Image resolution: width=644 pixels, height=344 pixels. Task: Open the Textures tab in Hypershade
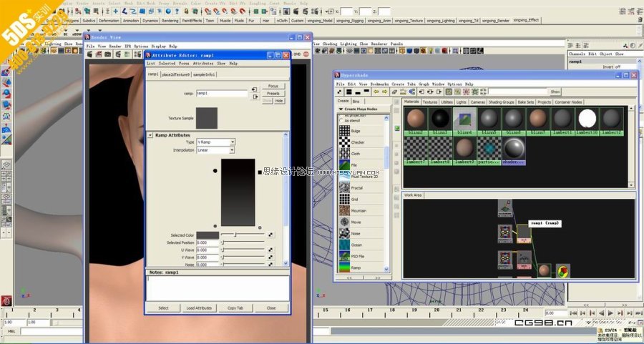coord(430,102)
